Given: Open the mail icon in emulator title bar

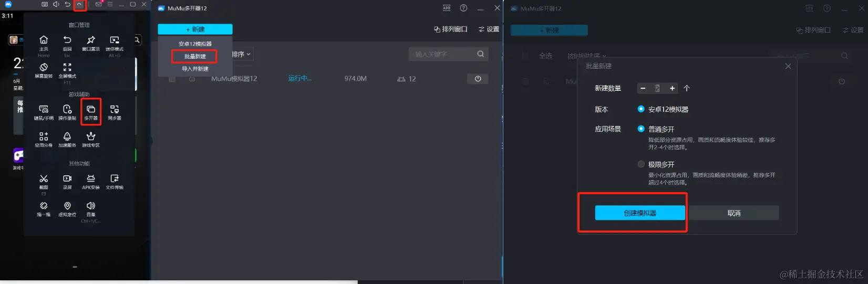Looking at the screenshot, I should 99,4.
